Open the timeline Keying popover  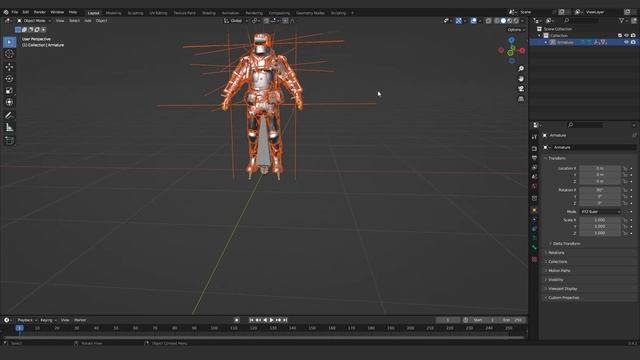click(48, 320)
